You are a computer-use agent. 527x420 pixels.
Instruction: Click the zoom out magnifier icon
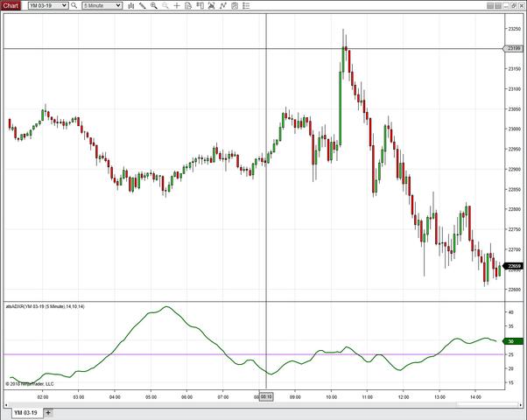[x=165, y=5]
